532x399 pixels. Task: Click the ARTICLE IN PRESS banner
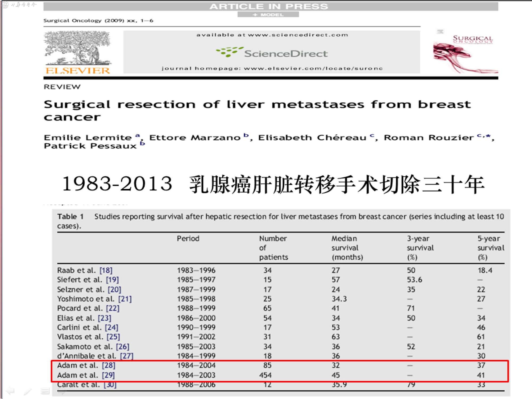269,7
